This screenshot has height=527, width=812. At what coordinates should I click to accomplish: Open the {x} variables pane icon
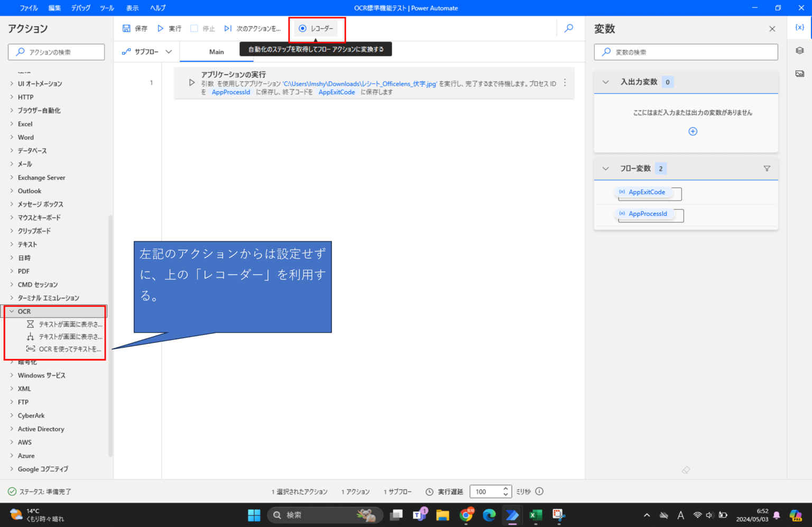click(799, 26)
